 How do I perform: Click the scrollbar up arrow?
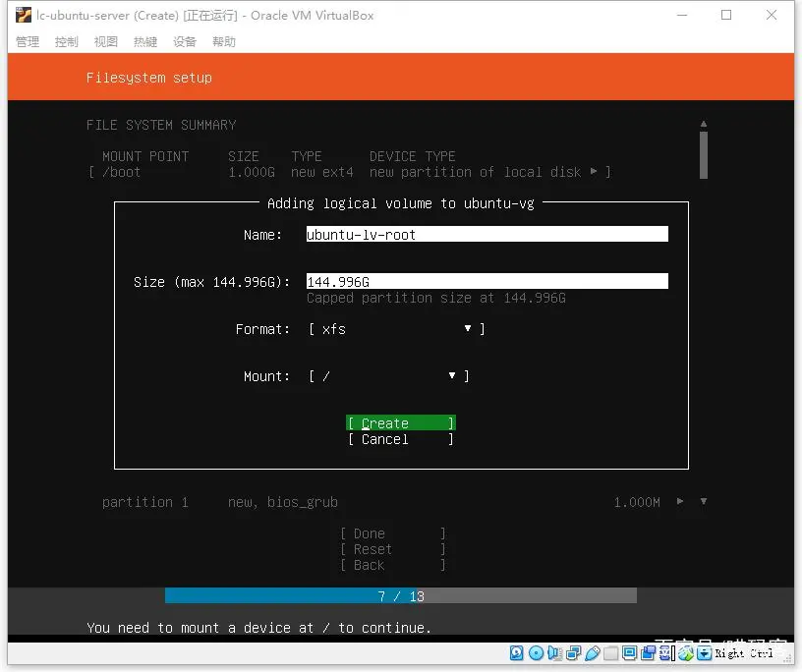pos(704,124)
